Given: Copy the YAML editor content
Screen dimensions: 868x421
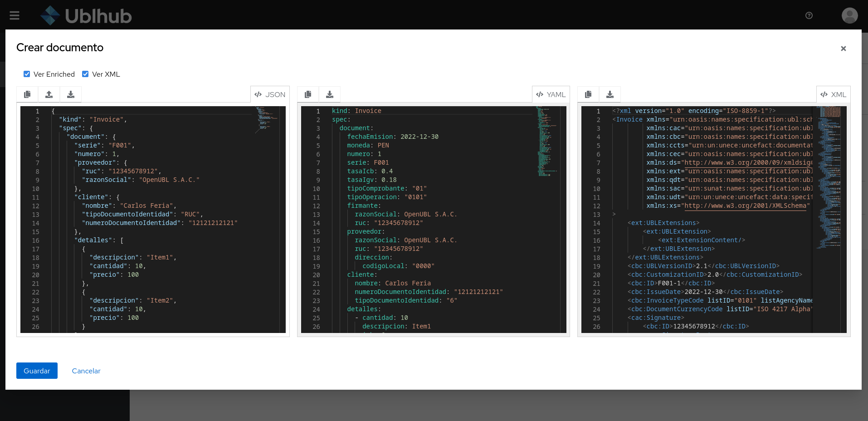Looking at the screenshot, I should click(308, 94).
